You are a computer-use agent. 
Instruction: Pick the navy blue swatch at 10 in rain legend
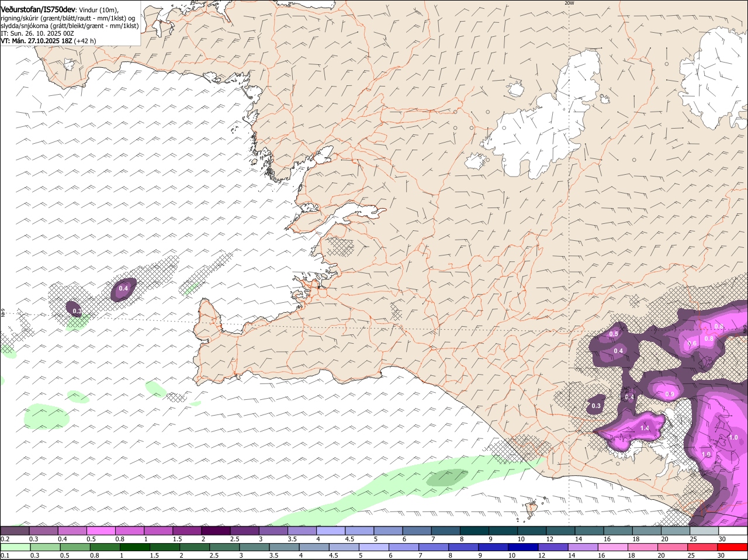[x=524, y=547]
